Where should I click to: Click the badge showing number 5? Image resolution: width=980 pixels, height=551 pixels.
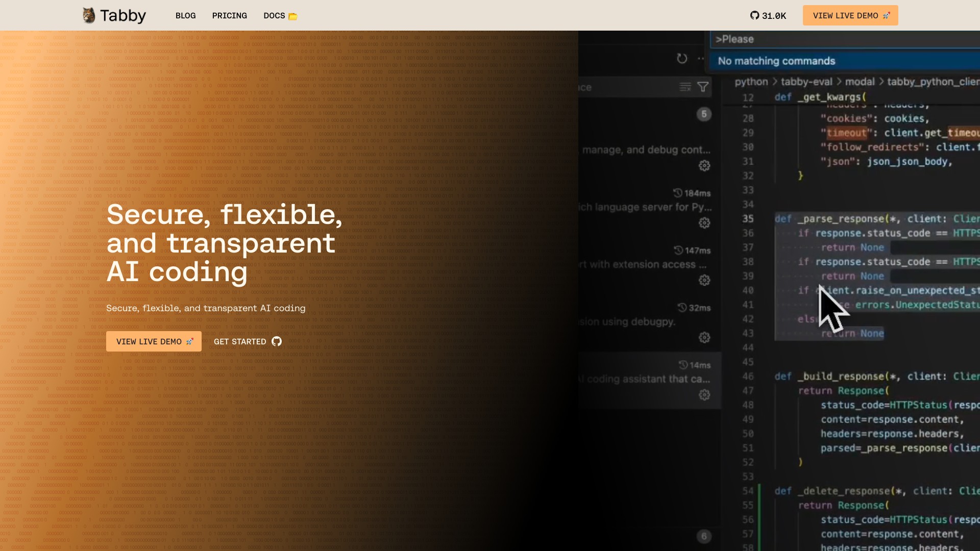704,114
